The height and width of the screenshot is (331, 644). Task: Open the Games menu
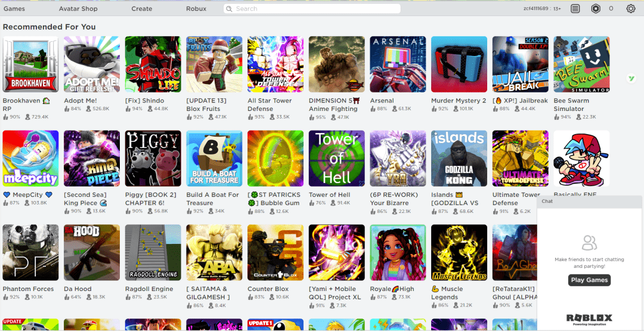(x=14, y=8)
